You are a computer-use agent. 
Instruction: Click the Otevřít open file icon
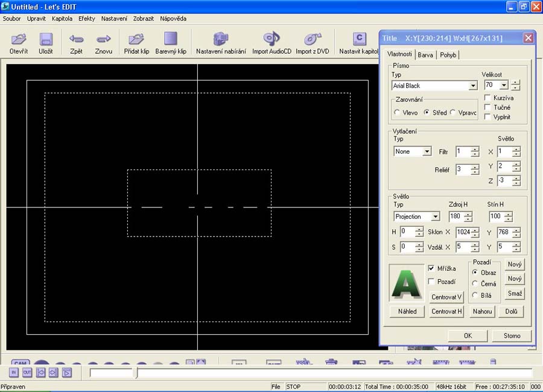(19, 40)
